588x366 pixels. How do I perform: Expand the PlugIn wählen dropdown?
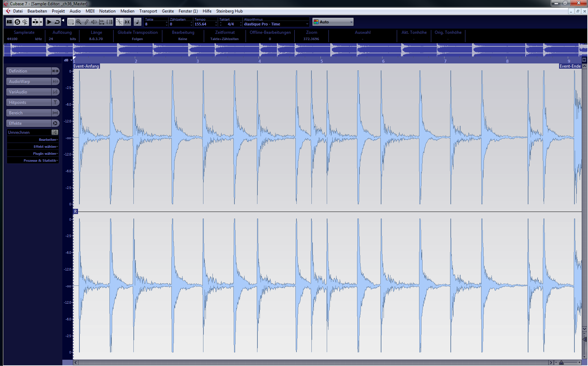tap(33, 154)
